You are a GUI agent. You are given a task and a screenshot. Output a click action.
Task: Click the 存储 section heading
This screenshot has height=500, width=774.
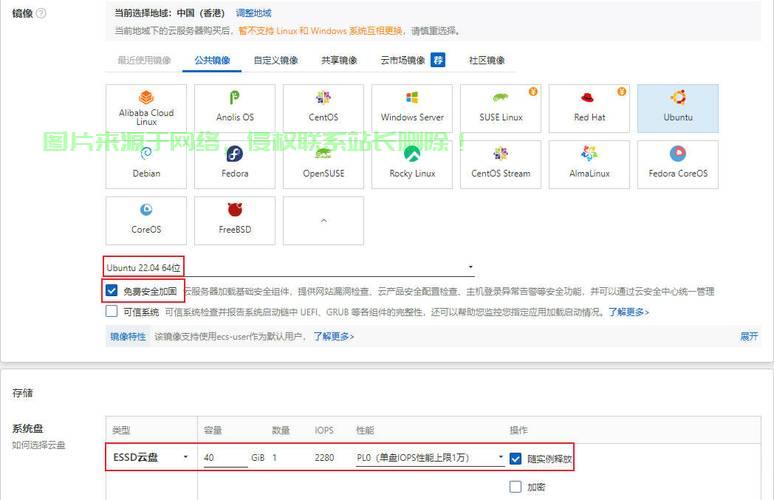click(23, 393)
